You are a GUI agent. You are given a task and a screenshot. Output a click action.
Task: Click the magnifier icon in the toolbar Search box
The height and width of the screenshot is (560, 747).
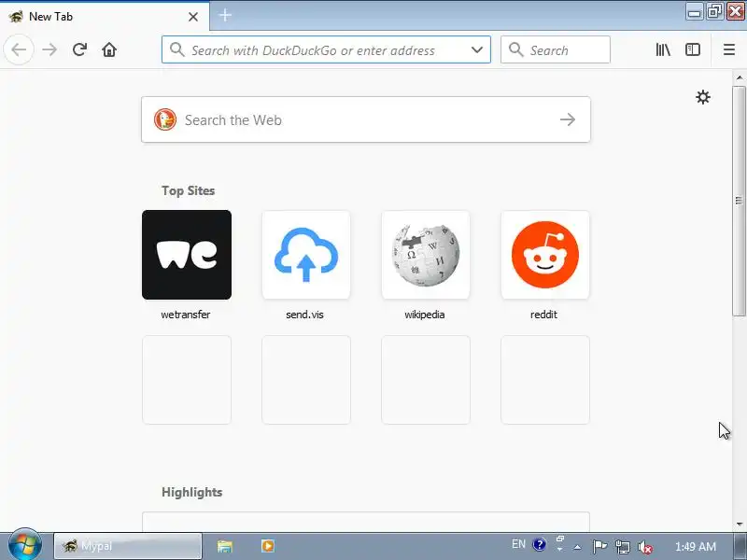(x=516, y=49)
